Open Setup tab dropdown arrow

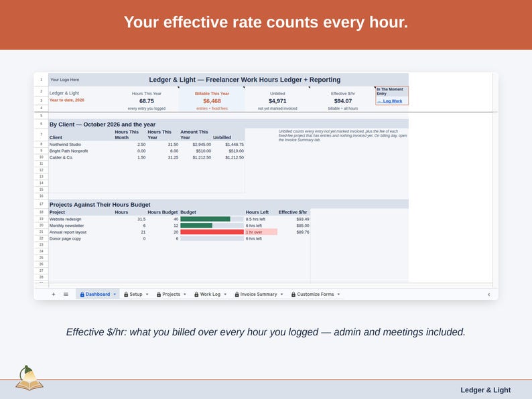[147, 295]
